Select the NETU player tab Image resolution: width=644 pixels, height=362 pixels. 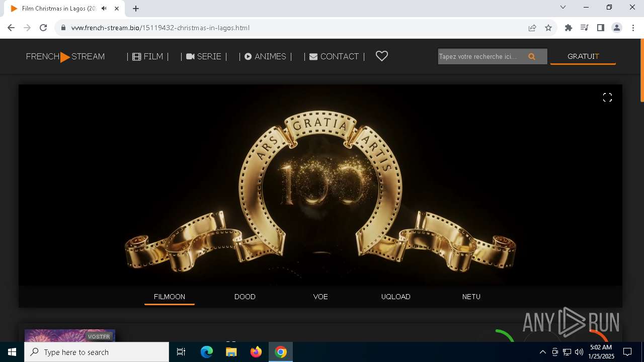point(471,297)
